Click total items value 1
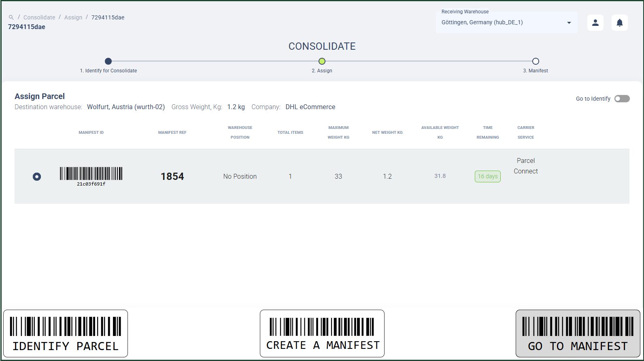Image resolution: width=644 pixels, height=361 pixels. [x=290, y=177]
